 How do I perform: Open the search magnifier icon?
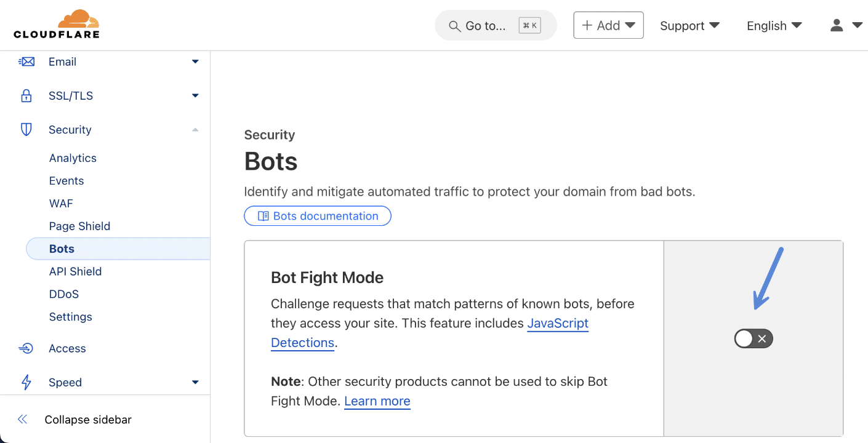[x=454, y=26]
